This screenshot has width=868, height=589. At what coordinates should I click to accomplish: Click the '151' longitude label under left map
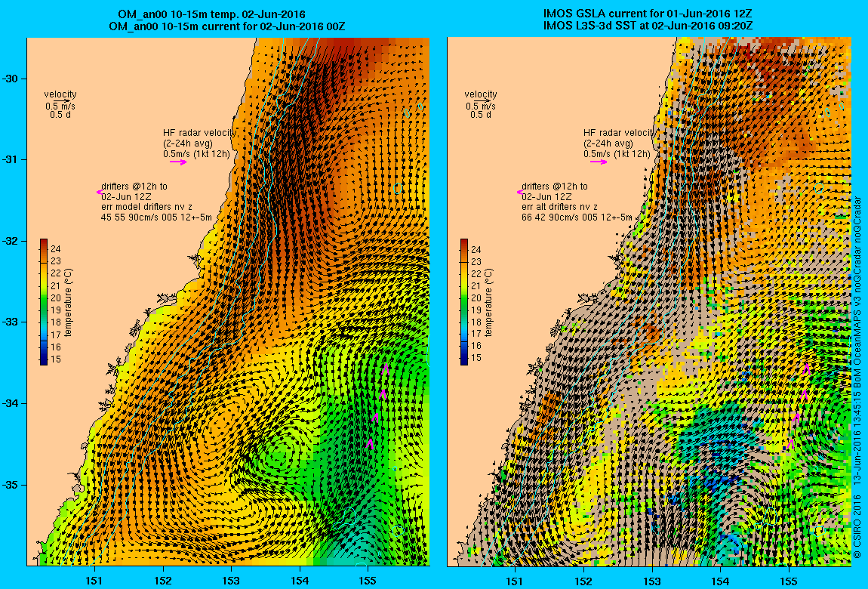click(x=94, y=581)
